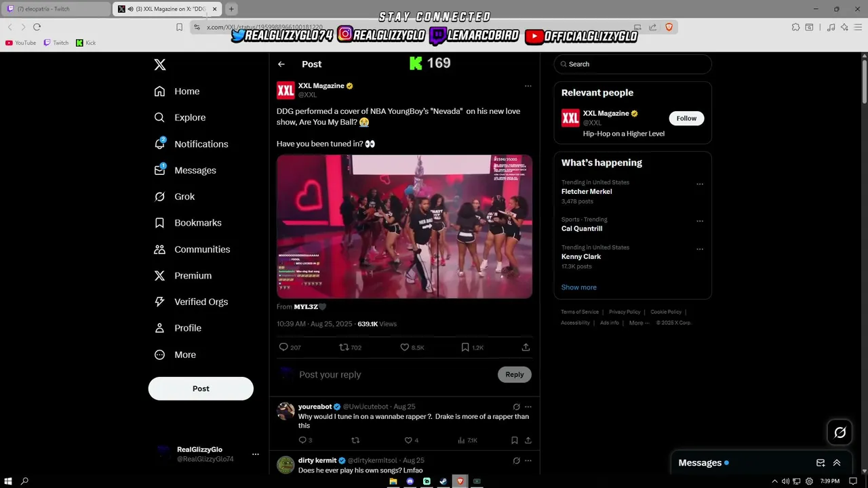Open Grok from the sidebar
The width and height of the screenshot is (868, 488).
pos(174,197)
